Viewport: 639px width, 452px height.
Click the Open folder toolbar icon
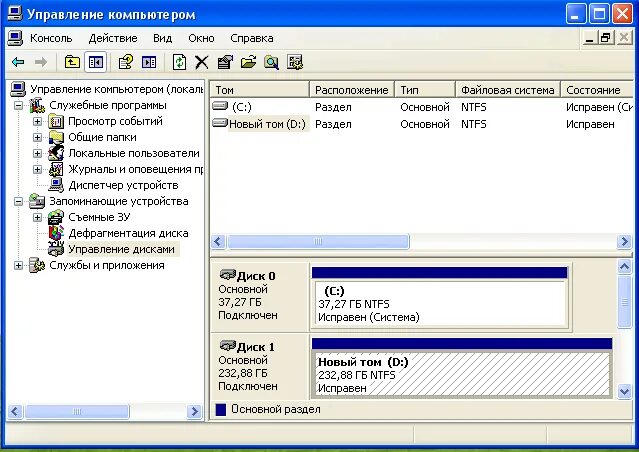tap(248, 62)
